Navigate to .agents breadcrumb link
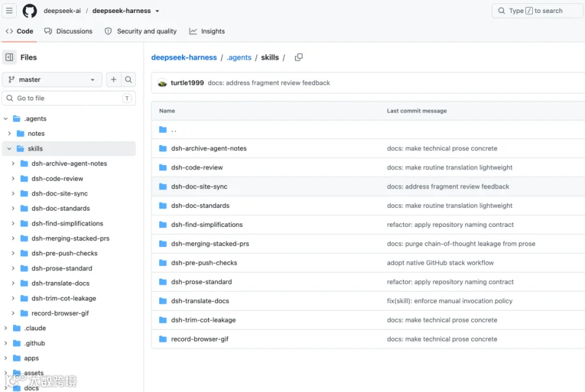The image size is (585, 392). 239,57
